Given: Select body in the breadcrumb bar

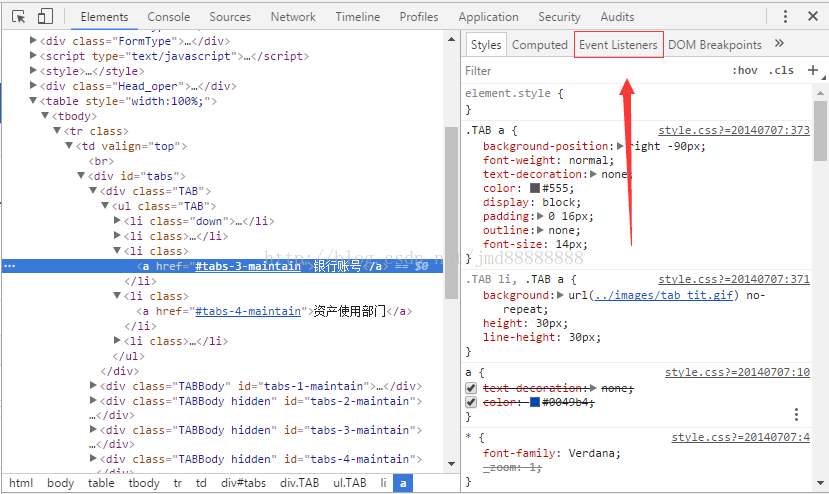Looking at the screenshot, I should click(x=60, y=483).
